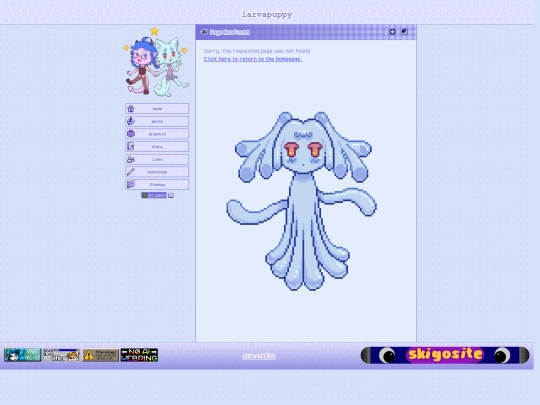Click the small icon beside the dark badge
This screenshot has height=405, width=540.
click(x=171, y=195)
